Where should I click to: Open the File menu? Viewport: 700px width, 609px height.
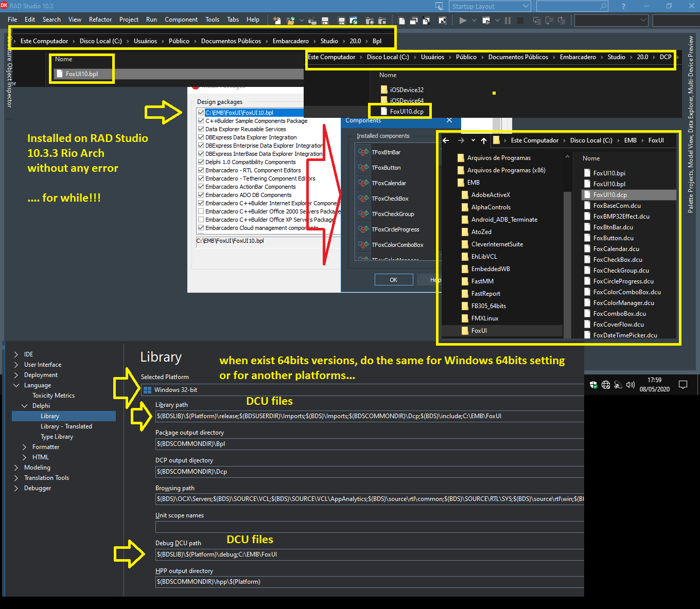pyautogui.click(x=12, y=20)
